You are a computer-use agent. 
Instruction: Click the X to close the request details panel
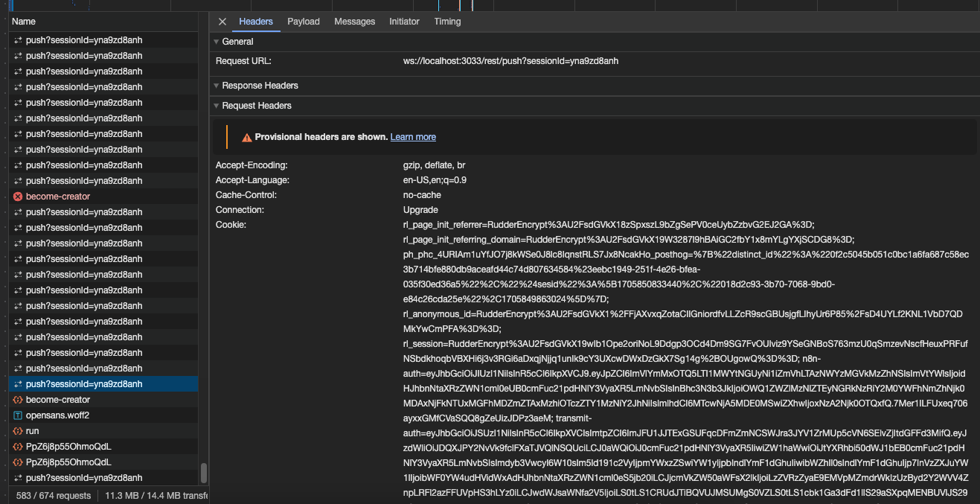pyautogui.click(x=221, y=22)
